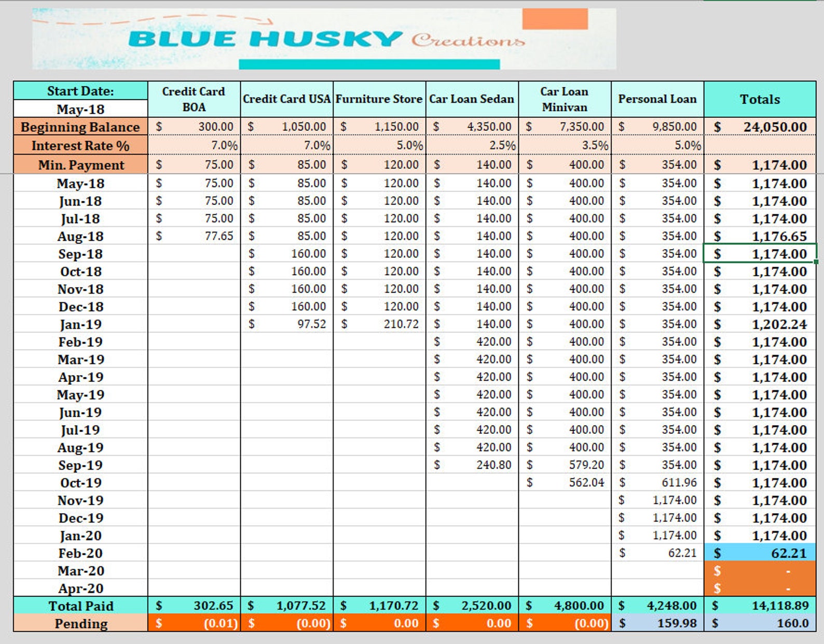
Task: Select the Credit Card USA header cell
Action: [286, 99]
